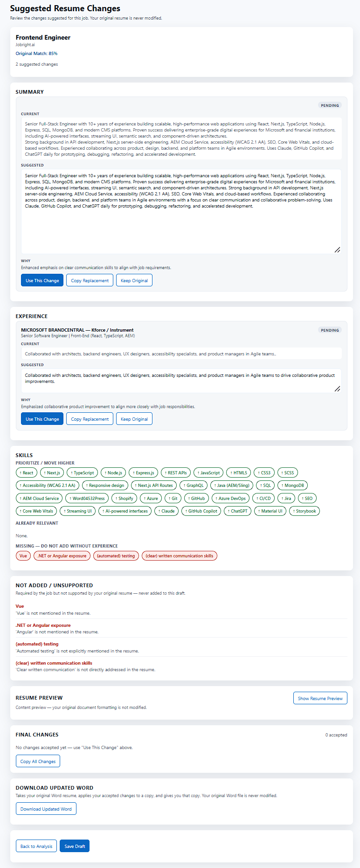Select the Storybook skill chip
The image size is (360, 868).
pos(305,511)
